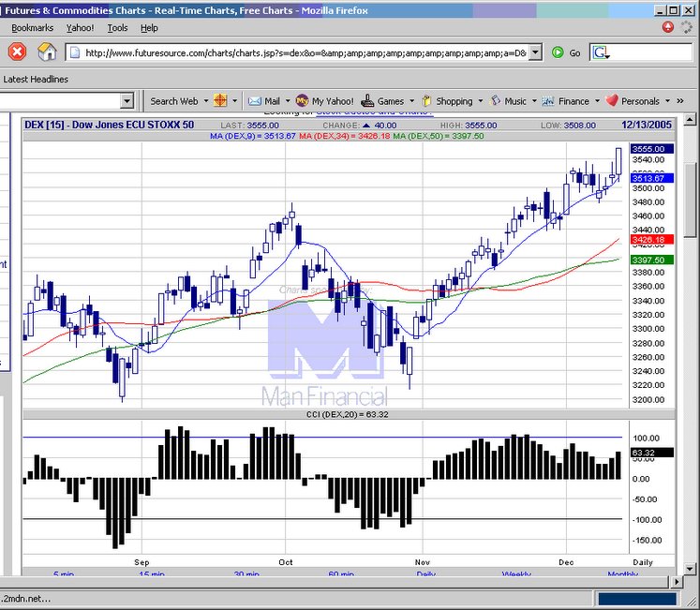Click Search Web button on Yahoo toolbar
Screen dimensions: 700x610
click(x=174, y=101)
